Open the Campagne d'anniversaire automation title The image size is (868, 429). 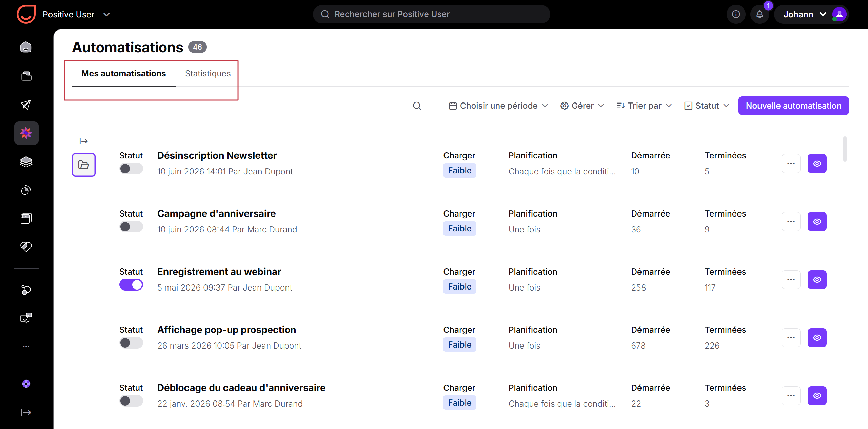pos(217,214)
